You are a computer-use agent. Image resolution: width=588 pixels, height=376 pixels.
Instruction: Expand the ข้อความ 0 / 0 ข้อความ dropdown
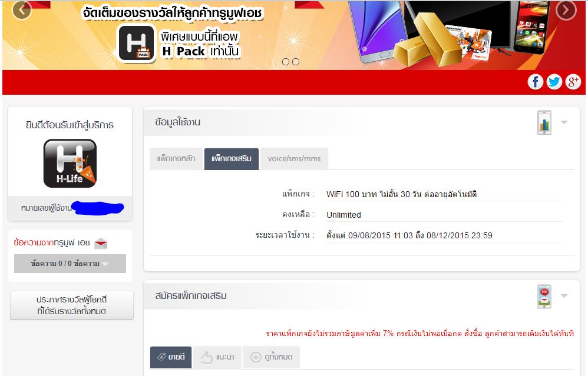(x=70, y=264)
